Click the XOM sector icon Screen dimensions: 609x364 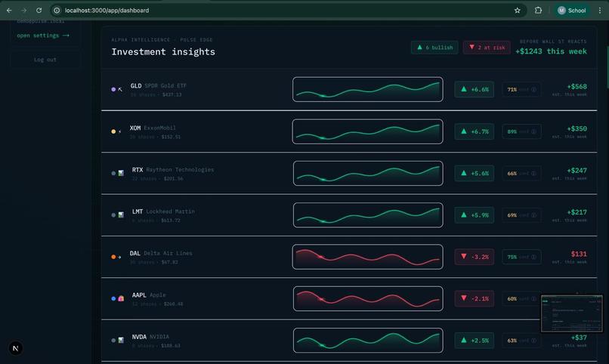point(119,131)
